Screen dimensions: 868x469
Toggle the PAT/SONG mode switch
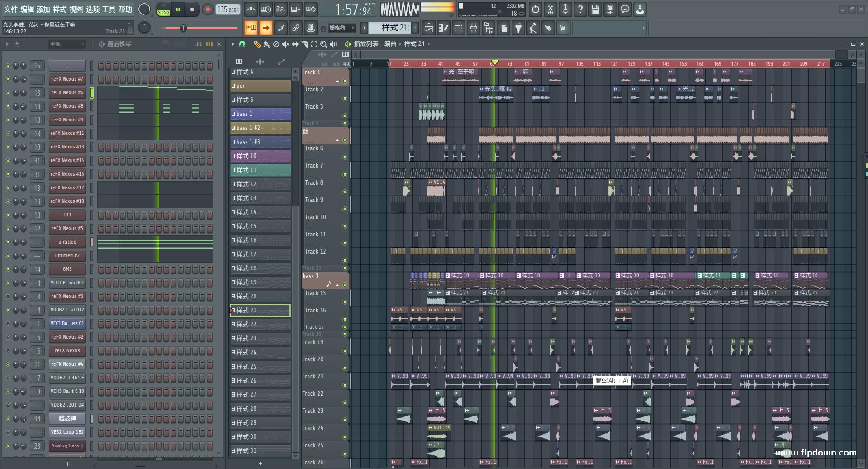[x=163, y=10]
